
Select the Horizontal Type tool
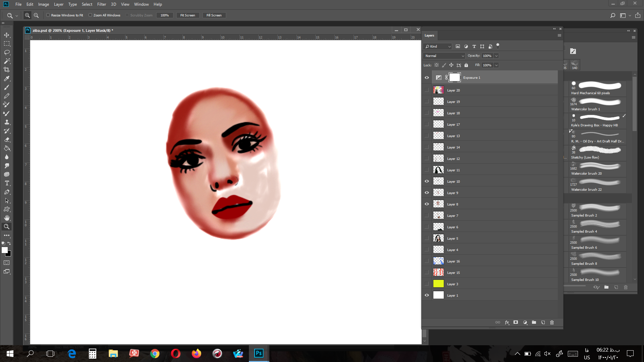[x=7, y=183]
